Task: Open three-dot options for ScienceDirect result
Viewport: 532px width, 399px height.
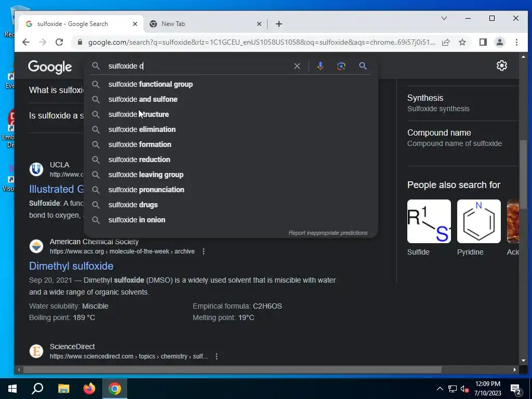Action: click(217, 356)
